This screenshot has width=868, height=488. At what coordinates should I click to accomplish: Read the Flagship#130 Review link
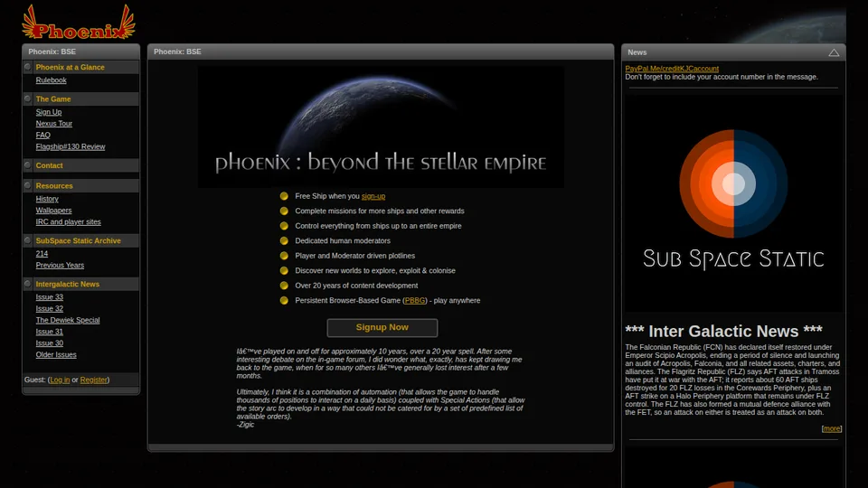(71, 146)
